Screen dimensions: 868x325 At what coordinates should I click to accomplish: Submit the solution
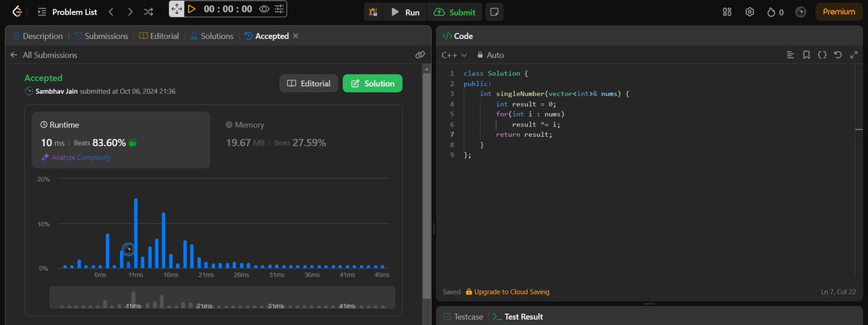(456, 12)
